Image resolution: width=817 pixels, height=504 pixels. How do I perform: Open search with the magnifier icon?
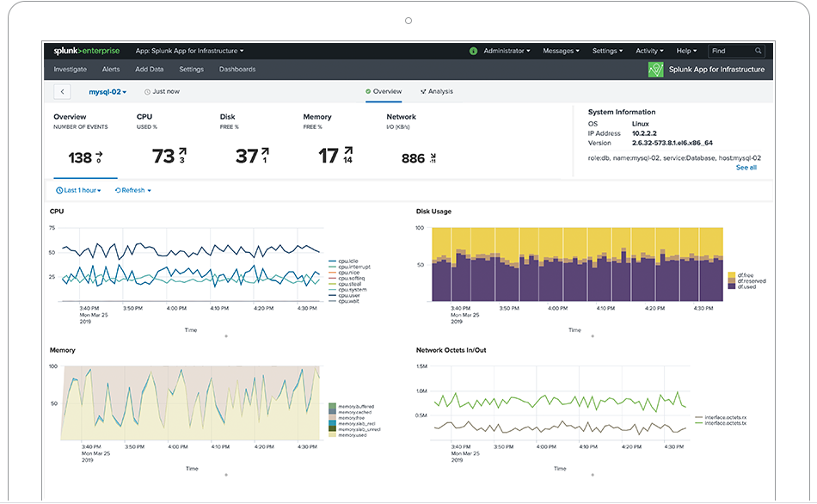[760, 50]
